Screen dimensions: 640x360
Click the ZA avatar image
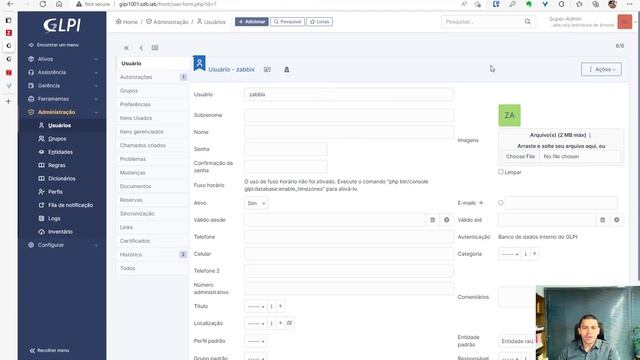click(509, 116)
